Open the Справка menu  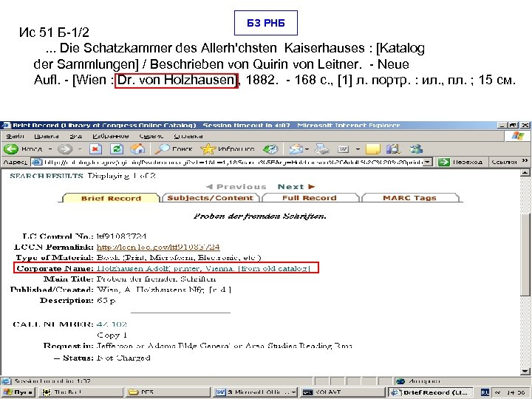point(188,136)
